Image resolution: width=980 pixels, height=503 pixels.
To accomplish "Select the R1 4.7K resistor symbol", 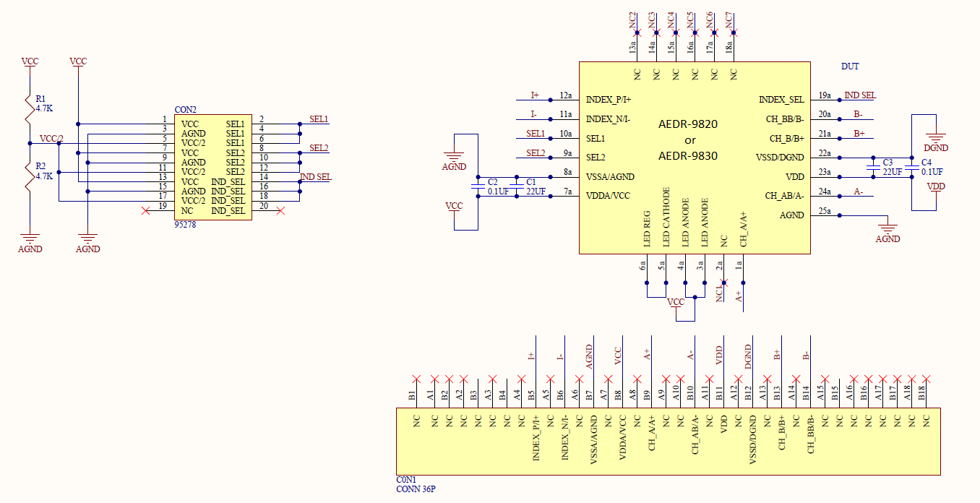I will [x=30, y=108].
